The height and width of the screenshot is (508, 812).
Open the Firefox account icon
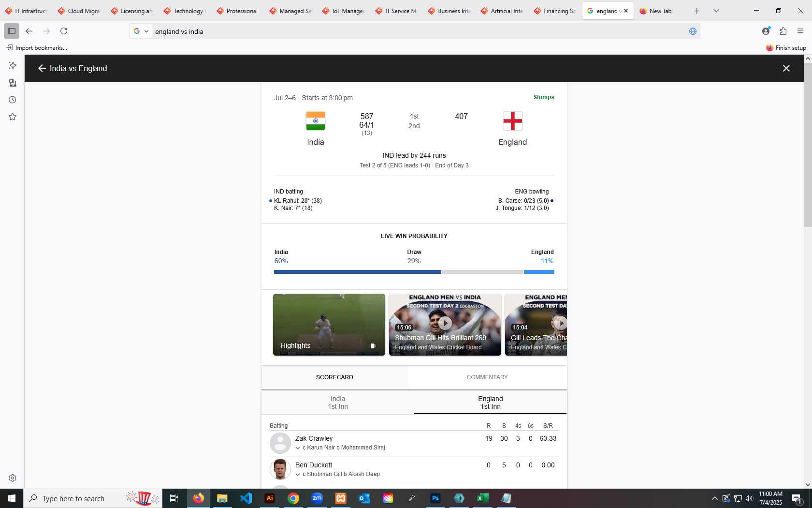(x=766, y=31)
